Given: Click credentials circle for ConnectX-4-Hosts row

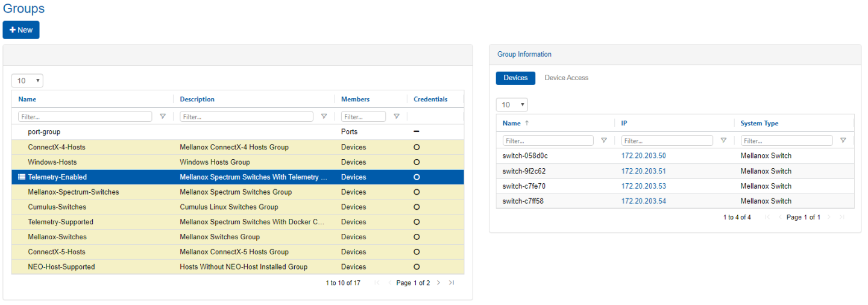Looking at the screenshot, I should (x=416, y=147).
